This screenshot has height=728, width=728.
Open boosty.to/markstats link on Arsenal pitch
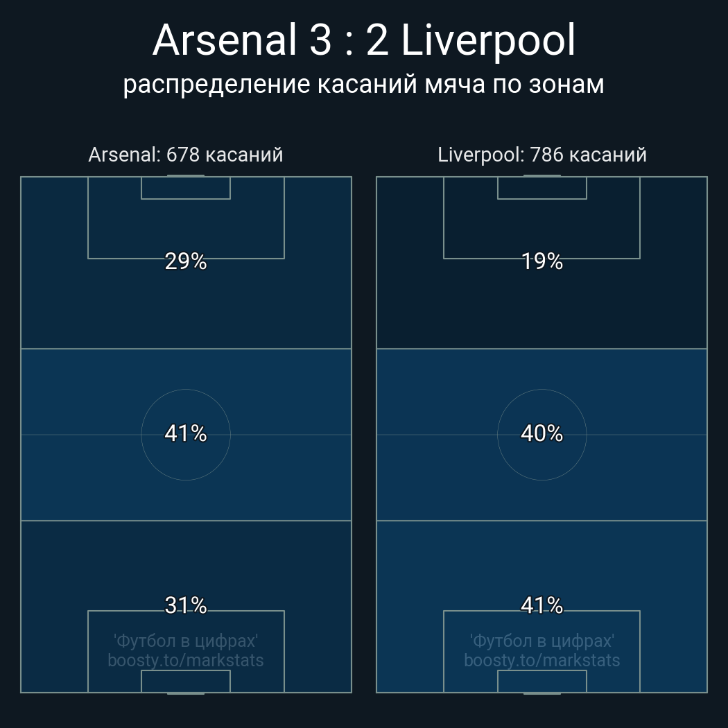coord(186,660)
